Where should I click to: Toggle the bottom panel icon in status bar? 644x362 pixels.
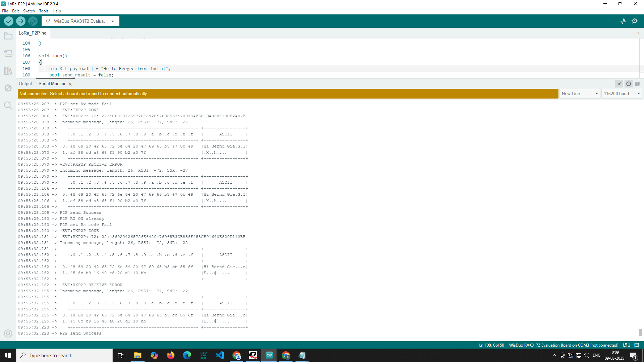click(637, 345)
